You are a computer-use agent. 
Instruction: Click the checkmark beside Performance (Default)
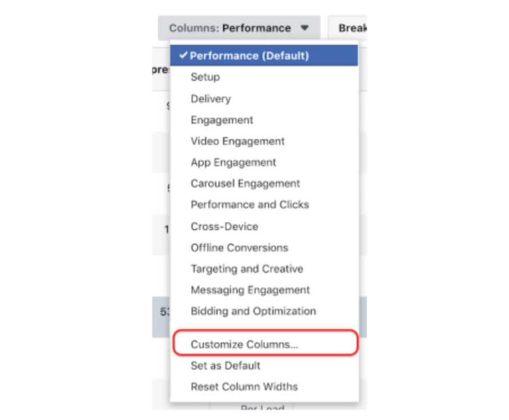(183, 56)
